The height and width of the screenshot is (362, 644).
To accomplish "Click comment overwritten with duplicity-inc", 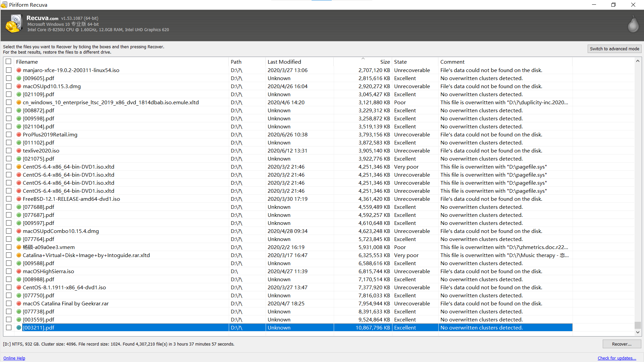I will pyautogui.click(x=504, y=102).
